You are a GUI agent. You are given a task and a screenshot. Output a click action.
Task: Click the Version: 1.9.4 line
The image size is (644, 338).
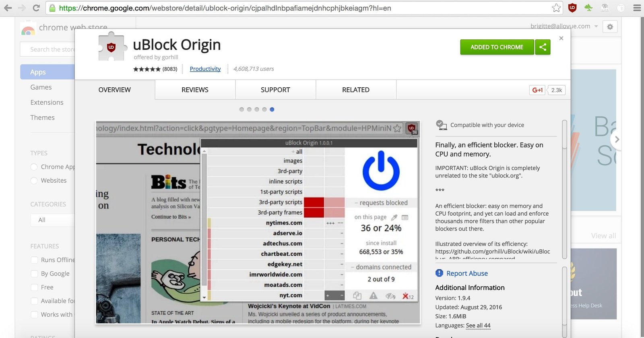(x=453, y=298)
